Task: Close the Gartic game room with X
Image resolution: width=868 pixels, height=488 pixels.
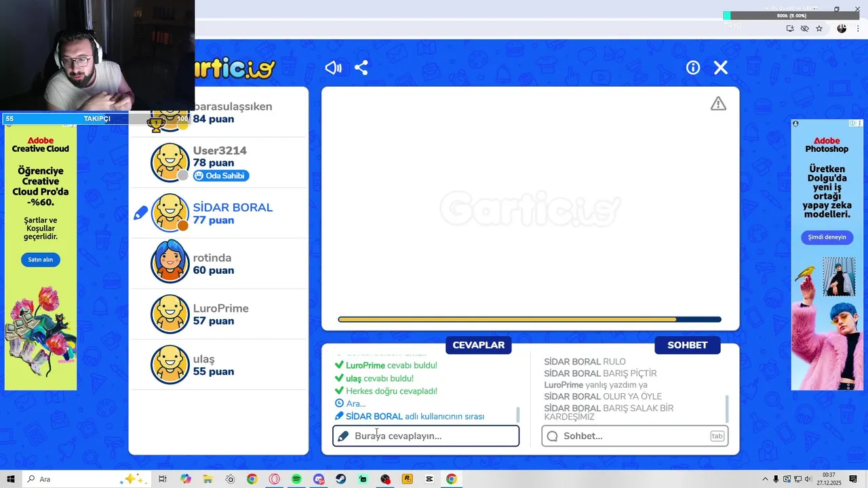Action: click(x=721, y=68)
